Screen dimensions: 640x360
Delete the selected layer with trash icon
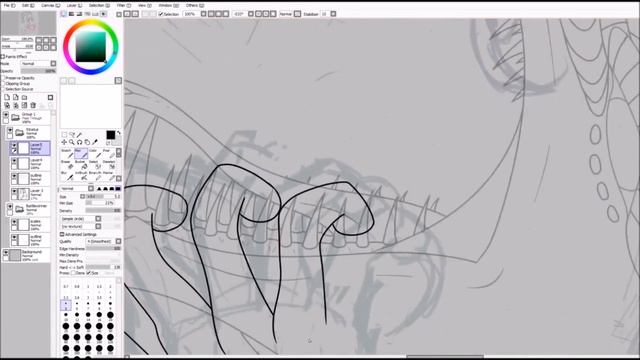tap(33, 105)
